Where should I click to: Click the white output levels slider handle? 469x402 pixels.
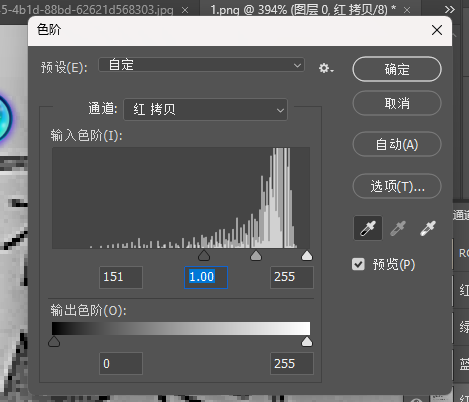307,342
